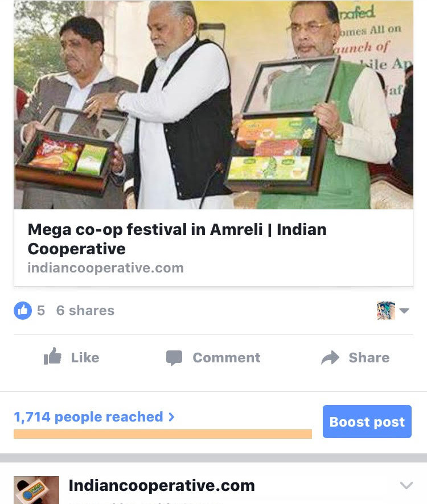The image size is (427, 504).
Task: Click the chevron after people reached
Action: [171, 417]
